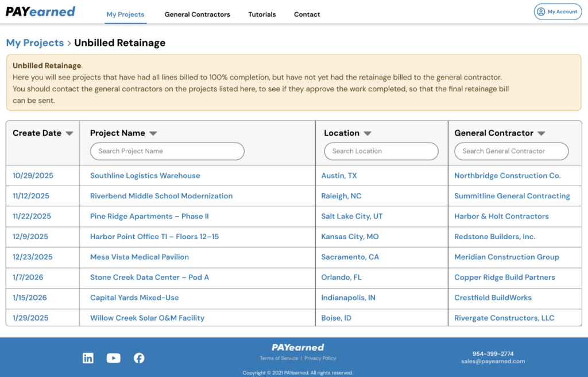Open the General Contractors menu item
Viewport: 588px width, 377px height.
pyautogui.click(x=197, y=14)
